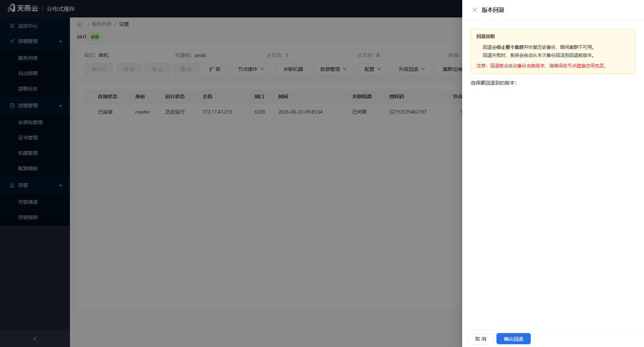Collapse the 部署管理 menu chevron
Viewport: 644px width, 347px height.
tap(60, 41)
